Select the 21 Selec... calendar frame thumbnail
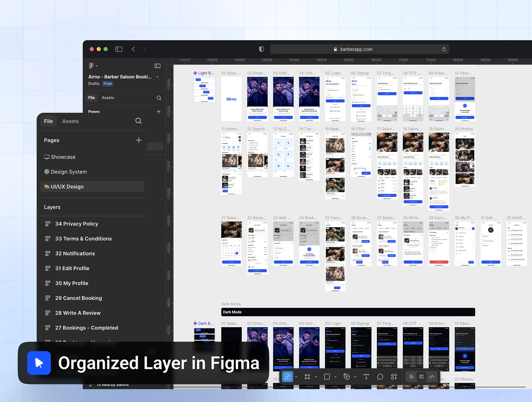The image size is (532, 402). pyautogui.click(x=231, y=244)
